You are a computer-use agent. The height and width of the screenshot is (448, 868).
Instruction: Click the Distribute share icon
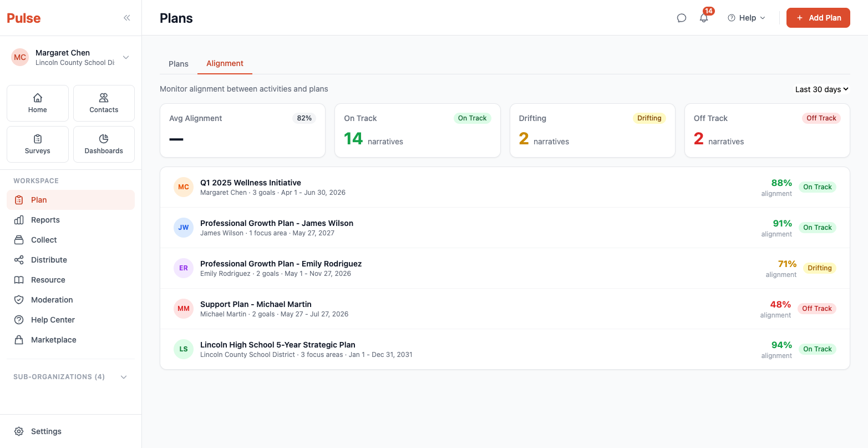click(19, 260)
